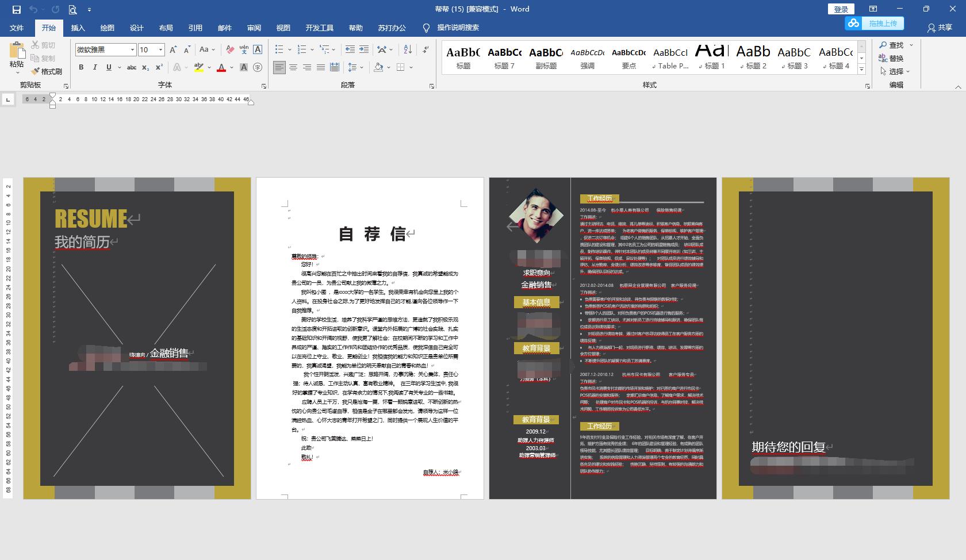966x560 pixels.
Task: Click the clear formatting eraser icon
Action: coord(230,49)
